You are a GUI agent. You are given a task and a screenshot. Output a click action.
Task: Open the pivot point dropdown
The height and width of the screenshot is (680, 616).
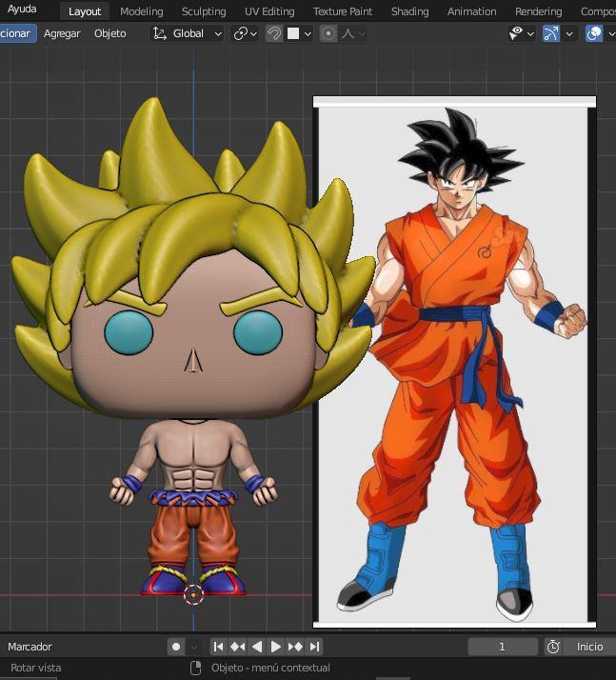[246, 33]
